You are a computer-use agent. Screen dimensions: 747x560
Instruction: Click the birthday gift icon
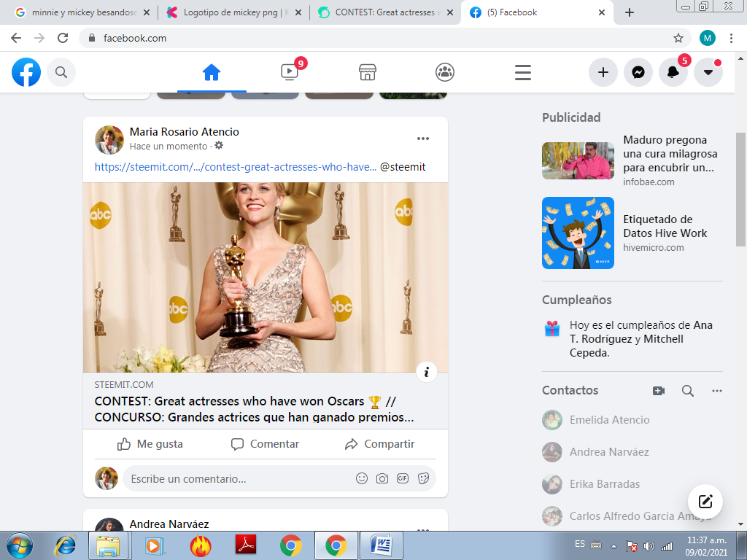(552, 329)
